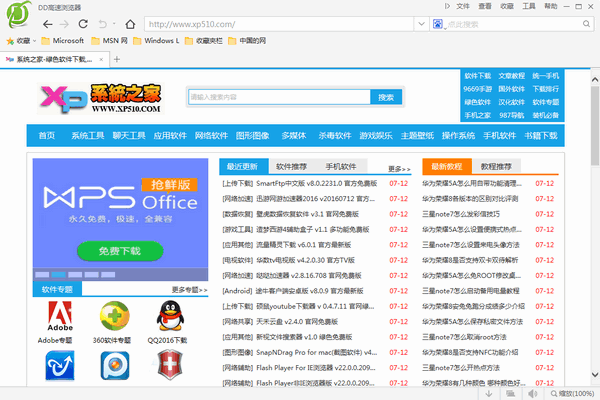
Task: Open the 收藏夹栏 bookmark folder
Action: coord(204,41)
